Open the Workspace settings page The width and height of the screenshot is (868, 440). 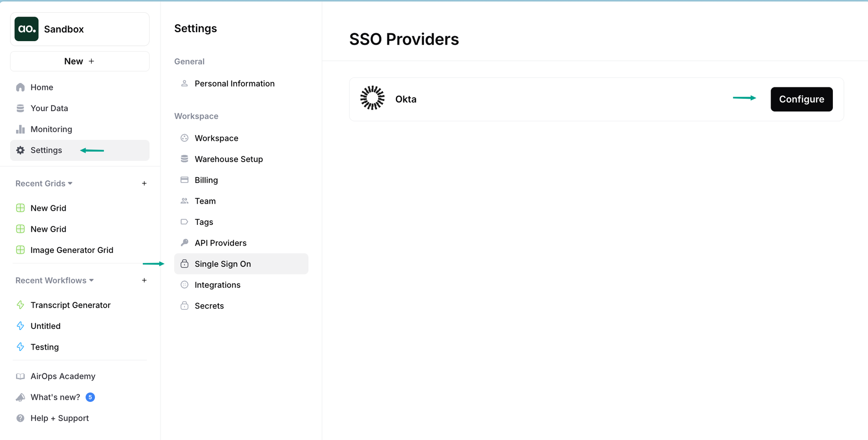(x=241, y=138)
